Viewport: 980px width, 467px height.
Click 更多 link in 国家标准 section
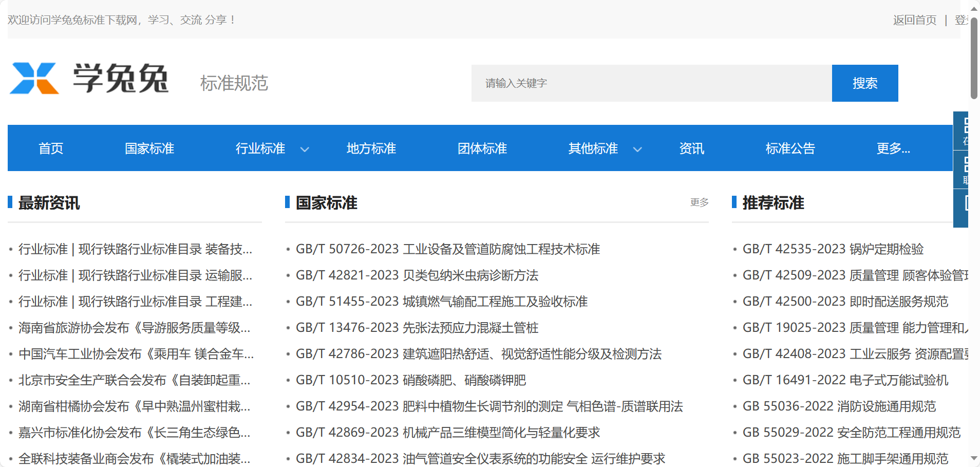pyautogui.click(x=699, y=202)
